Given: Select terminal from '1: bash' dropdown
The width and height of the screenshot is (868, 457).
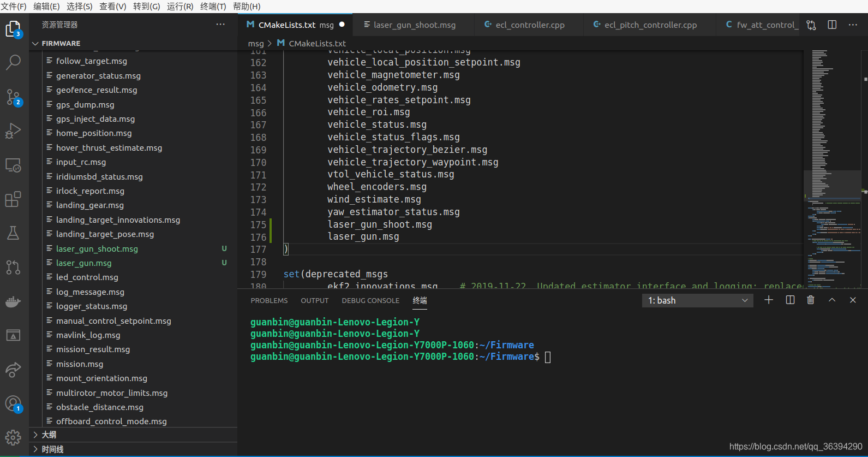Looking at the screenshot, I should coord(698,300).
